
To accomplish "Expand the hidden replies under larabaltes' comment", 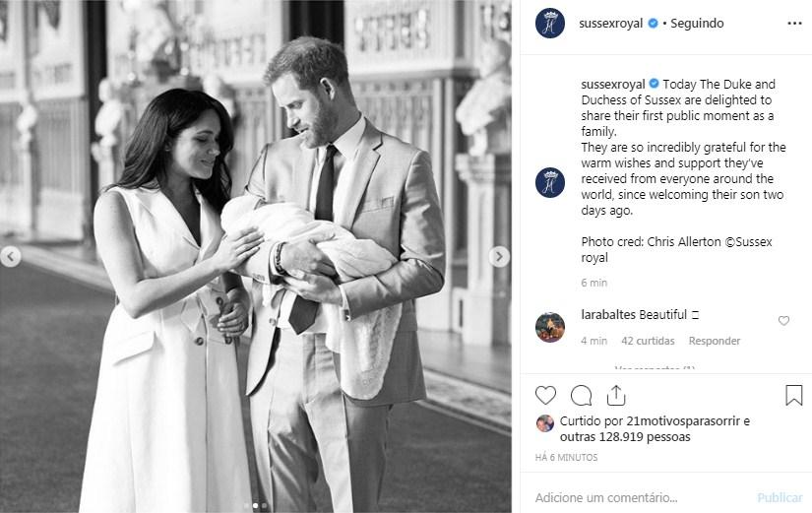I will [x=655, y=369].
